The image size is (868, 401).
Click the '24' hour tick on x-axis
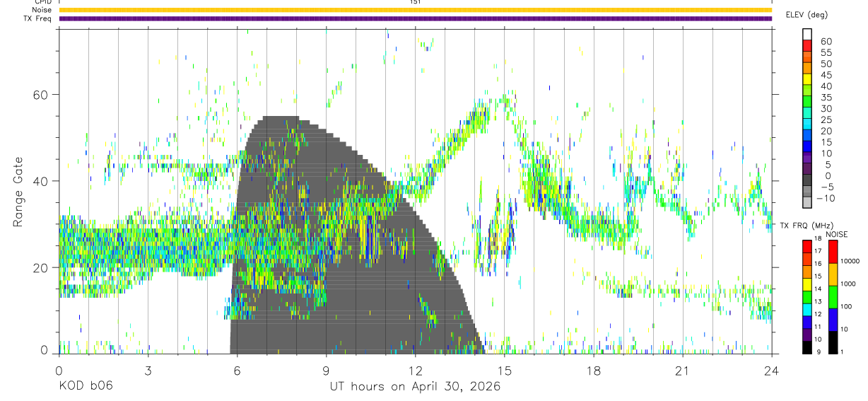click(772, 371)
